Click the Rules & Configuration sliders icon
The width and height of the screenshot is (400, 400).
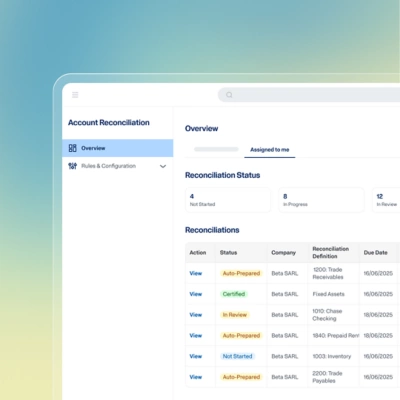pos(72,166)
